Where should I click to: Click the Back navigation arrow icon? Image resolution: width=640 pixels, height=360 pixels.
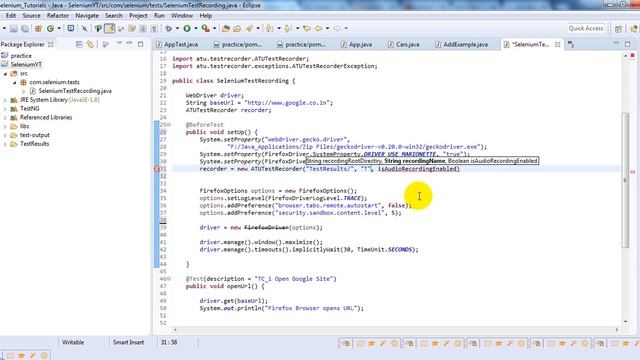pos(318,28)
